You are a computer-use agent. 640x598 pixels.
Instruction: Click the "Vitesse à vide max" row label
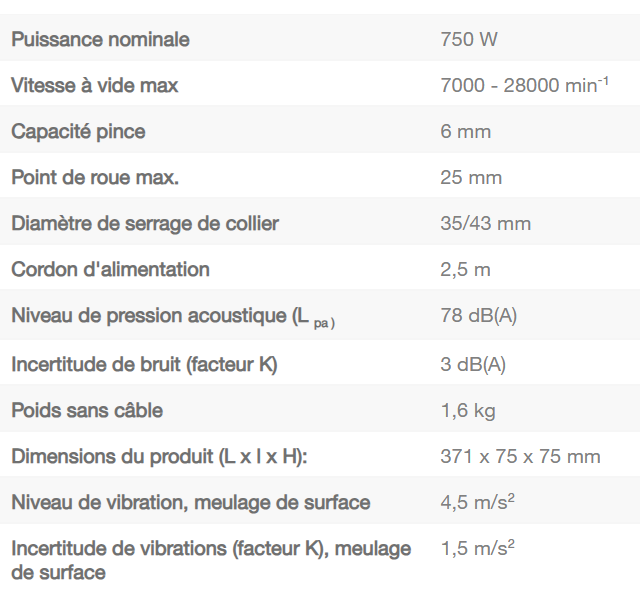[95, 86]
